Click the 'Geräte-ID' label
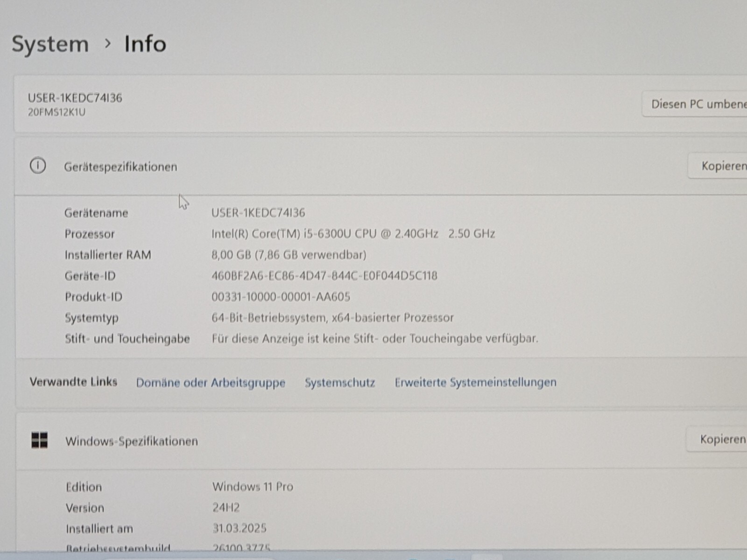Viewport: 747px width, 560px height. click(x=90, y=276)
